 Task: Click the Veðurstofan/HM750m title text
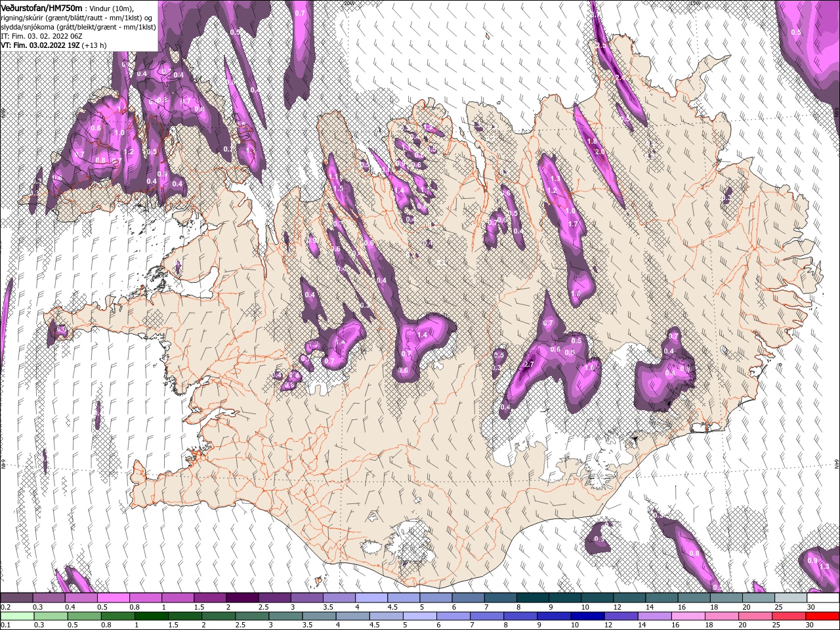pos(42,7)
